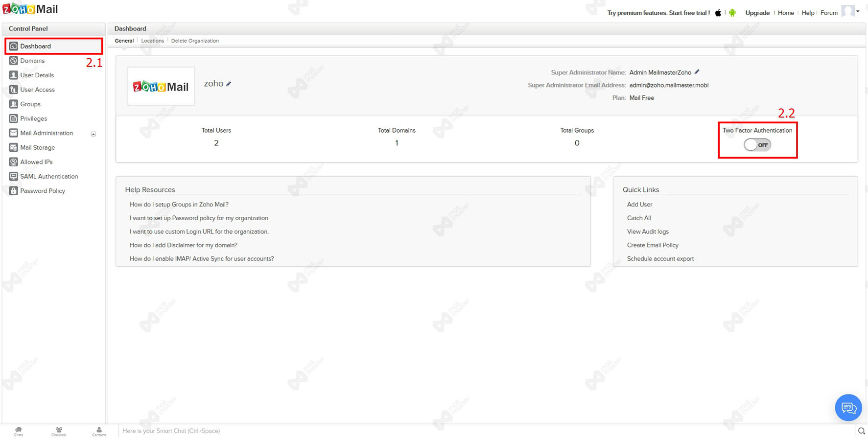The height and width of the screenshot is (438, 868).
Task: Click Add User quick link
Action: tap(639, 205)
